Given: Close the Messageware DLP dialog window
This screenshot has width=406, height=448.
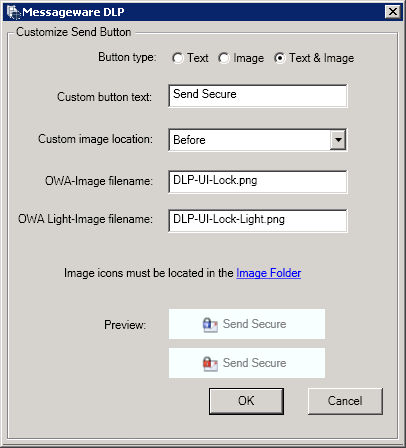Looking at the screenshot, I should (393, 12).
